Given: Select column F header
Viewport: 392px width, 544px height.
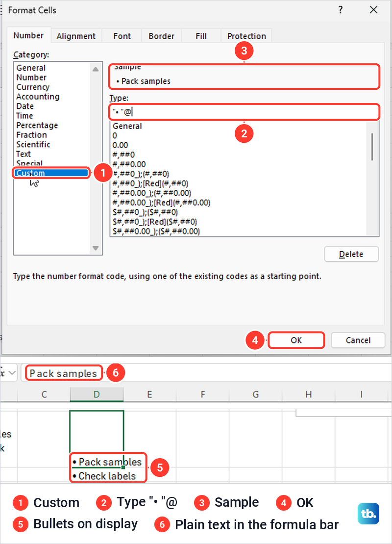Looking at the screenshot, I should click(x=203, y=394).
